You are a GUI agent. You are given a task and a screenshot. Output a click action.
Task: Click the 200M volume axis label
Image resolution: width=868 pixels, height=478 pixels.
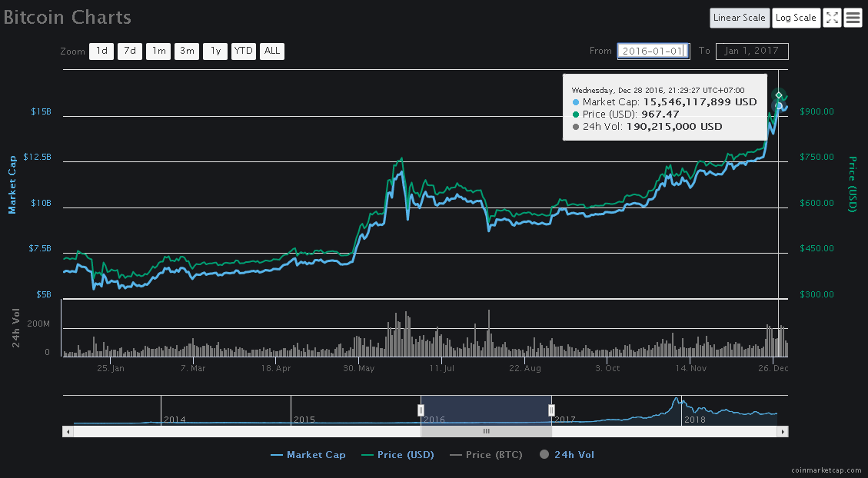[x=38, y=324]
